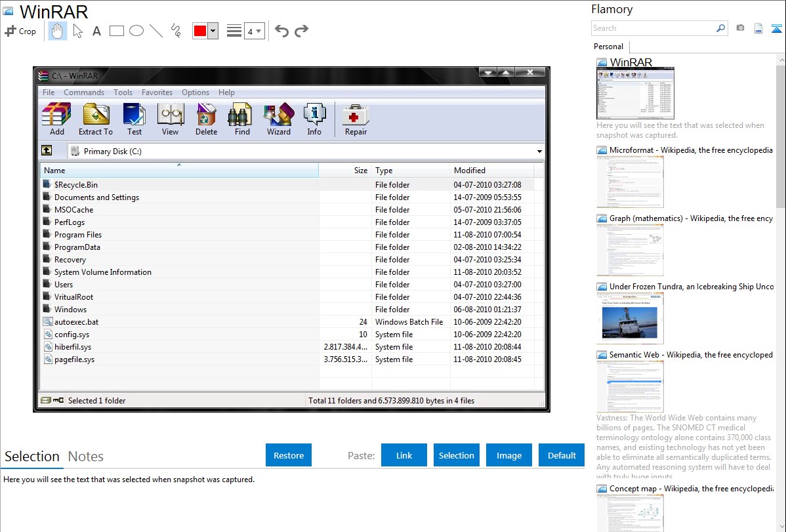Pick the ellipse shape tool
The width and height of the screenshot is (786, 532).
tap(136, 31)
